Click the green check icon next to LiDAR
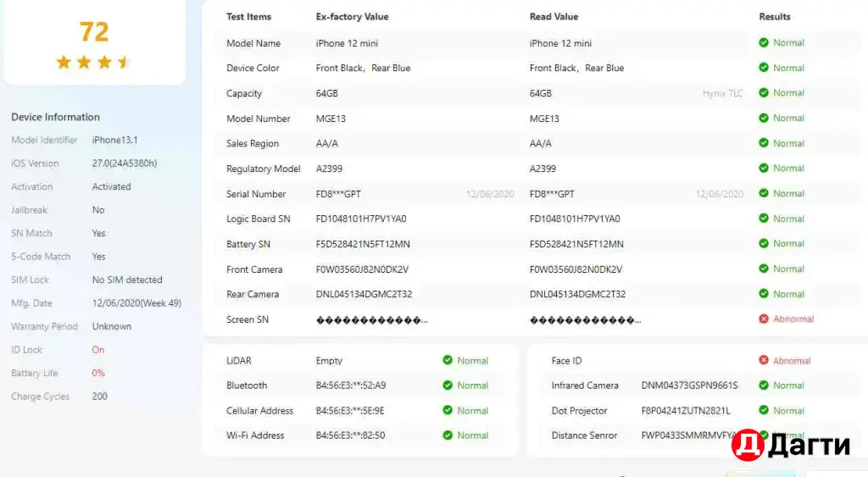This screenshot has height=477, width=868. click(x=448, y=360)
